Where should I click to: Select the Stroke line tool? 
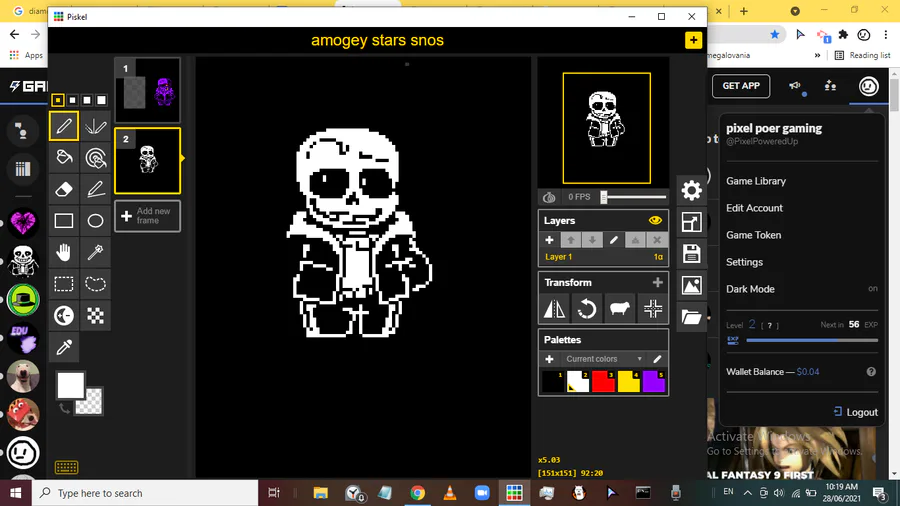pyautogui.click(x=95, y=189)
